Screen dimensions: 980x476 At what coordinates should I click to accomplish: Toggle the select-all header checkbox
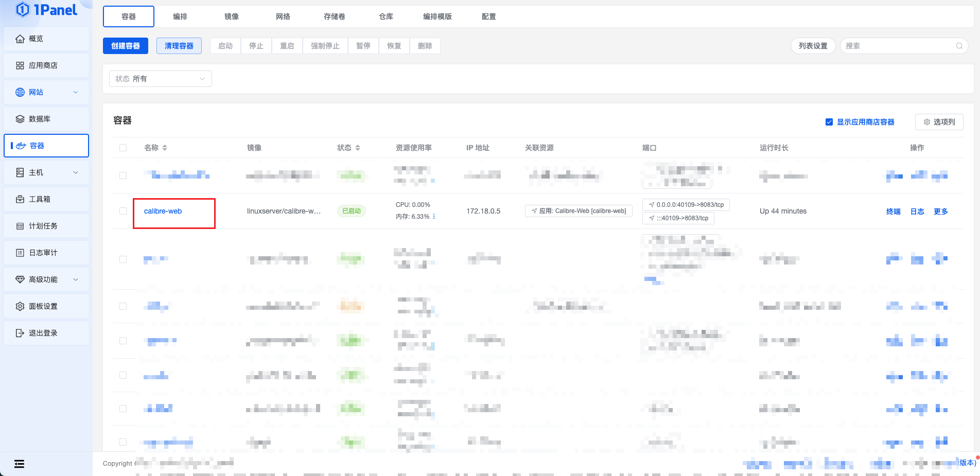[x=123, y=148]
